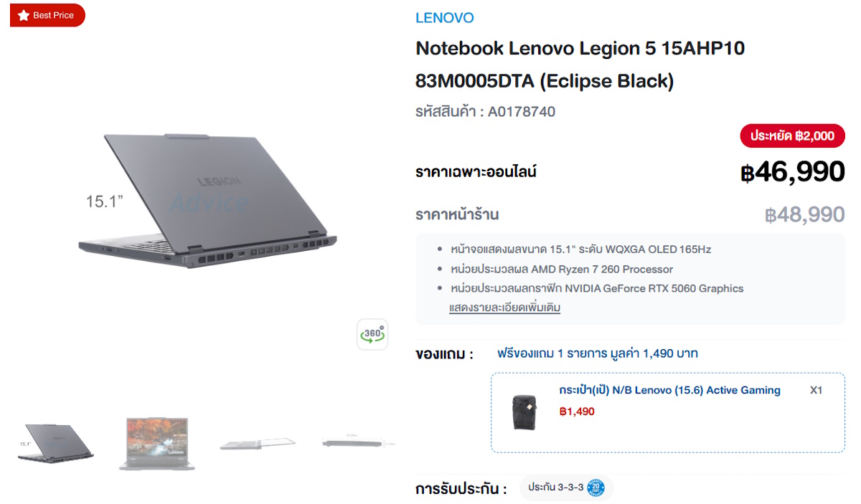This screenshot has height=504, width=861.
Task: Click the Lenovo backpack gift image
Action: pos(527,412)
